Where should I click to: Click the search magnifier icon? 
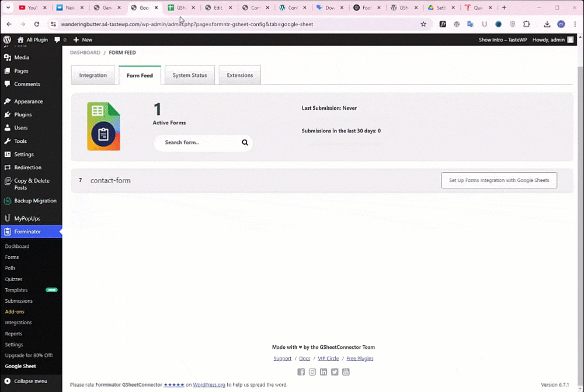(x=245, y=142)
